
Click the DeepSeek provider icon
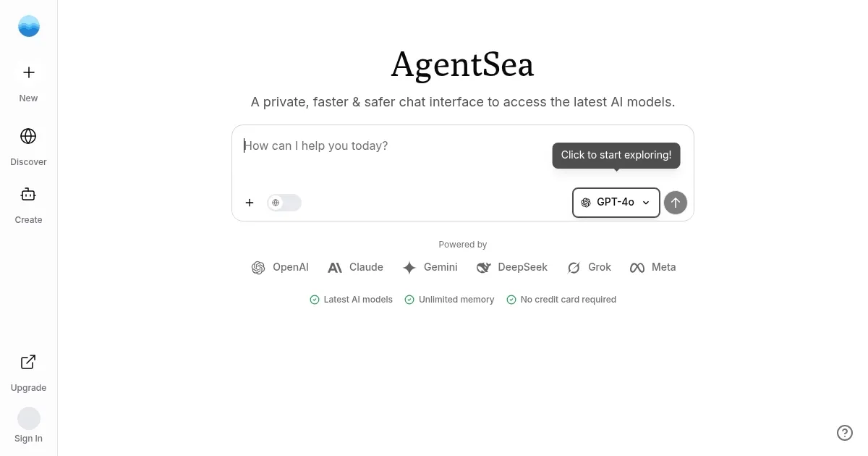point(483,267)
